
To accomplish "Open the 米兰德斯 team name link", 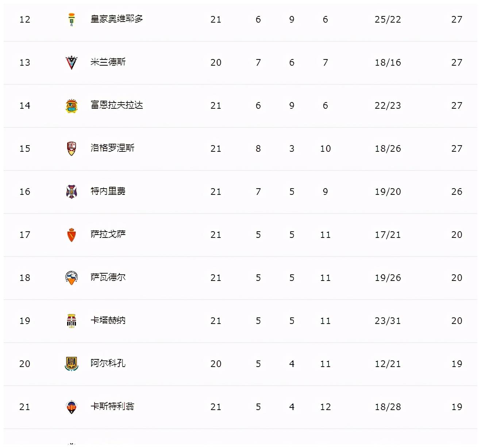I will tap(108, 62).
